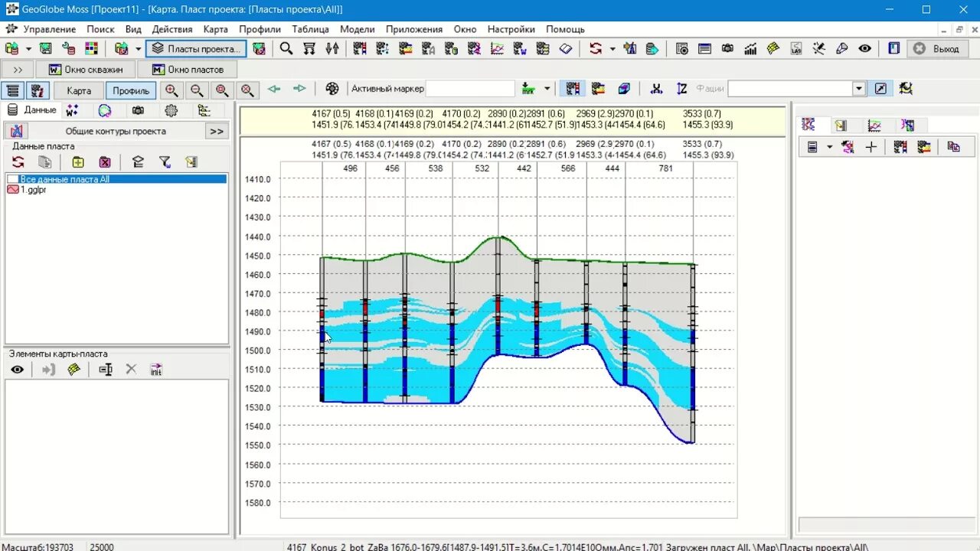The image size is (980, 551).
Task: Click the horizontal X scale icon
Action: (x=656, y=89)
